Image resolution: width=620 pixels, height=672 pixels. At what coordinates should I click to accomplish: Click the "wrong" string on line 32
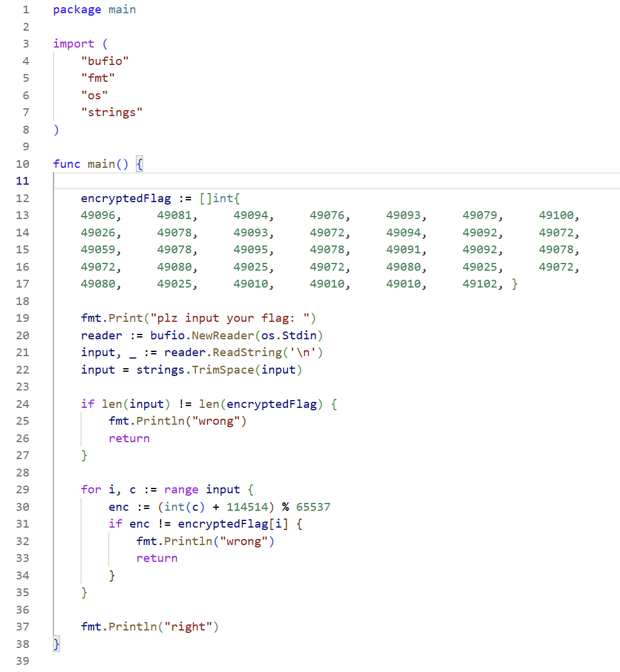244,541
